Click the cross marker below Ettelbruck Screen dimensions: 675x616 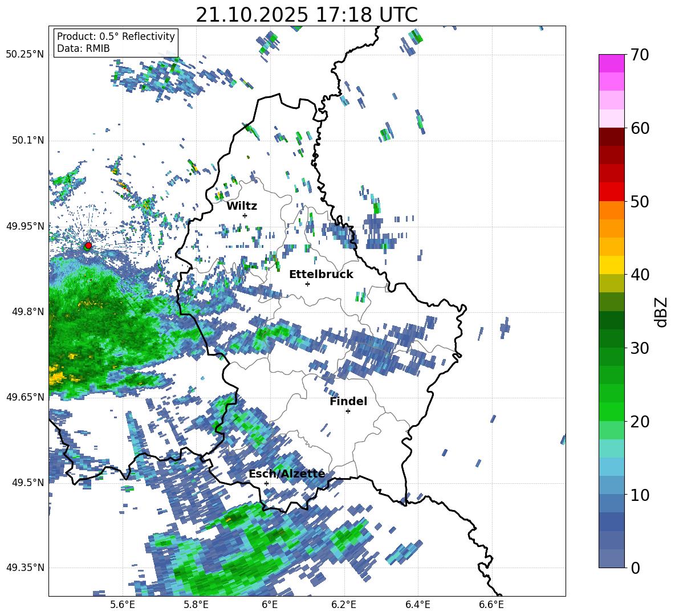click(307, 284)
